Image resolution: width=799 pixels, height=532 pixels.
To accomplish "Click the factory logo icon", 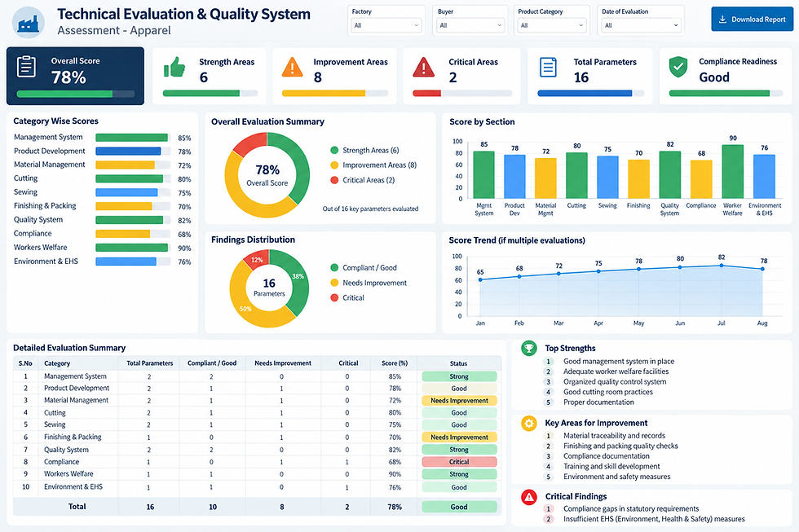I will click(28, 22).
